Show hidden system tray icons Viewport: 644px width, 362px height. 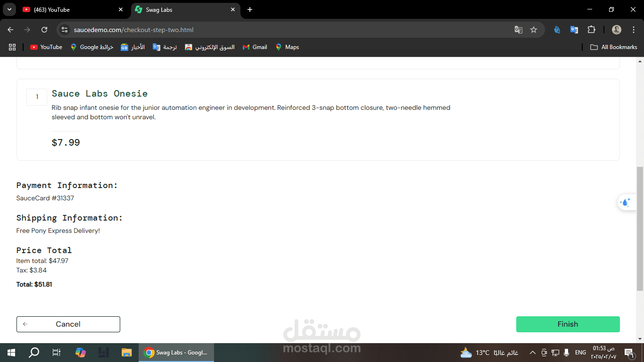click(533, 353)
